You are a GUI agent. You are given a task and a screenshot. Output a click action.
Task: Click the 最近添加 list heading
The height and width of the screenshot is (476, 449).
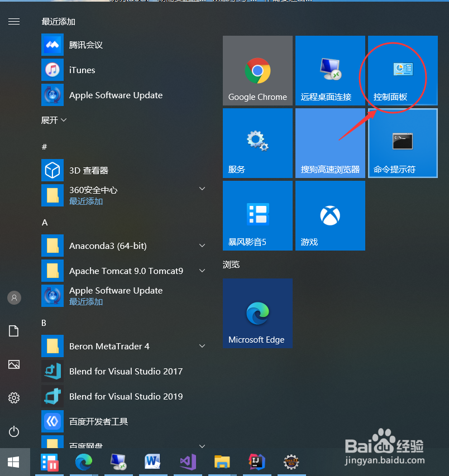(58, 22)
